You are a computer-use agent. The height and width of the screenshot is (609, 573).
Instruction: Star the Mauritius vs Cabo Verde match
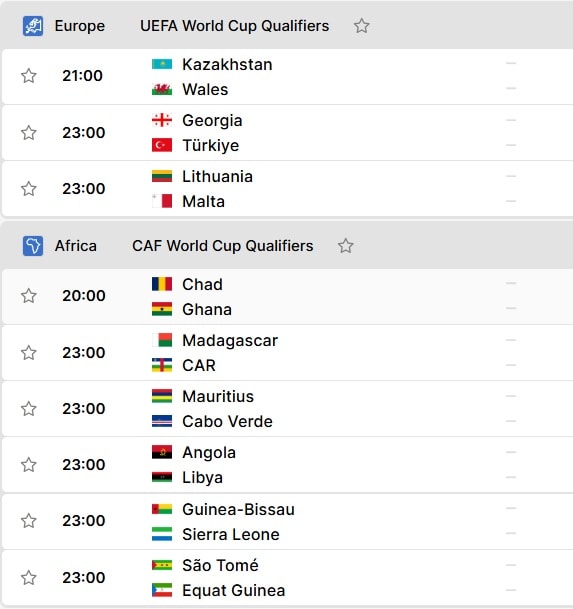click(29, 409)
